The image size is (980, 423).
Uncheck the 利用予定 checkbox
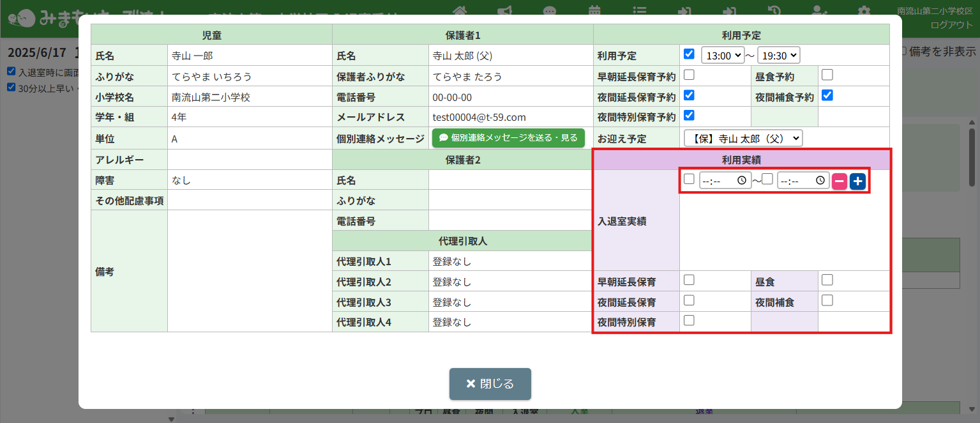[x=689, y=54]
